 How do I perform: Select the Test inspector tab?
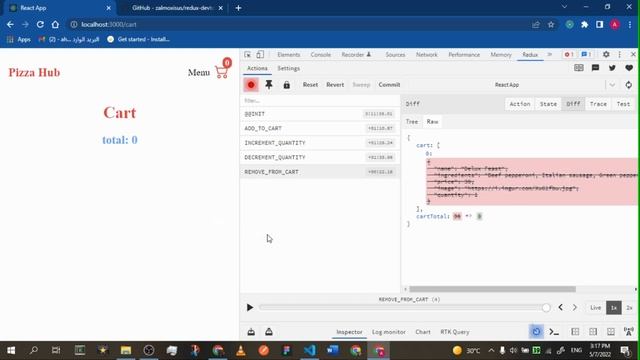tap(623, 104)
